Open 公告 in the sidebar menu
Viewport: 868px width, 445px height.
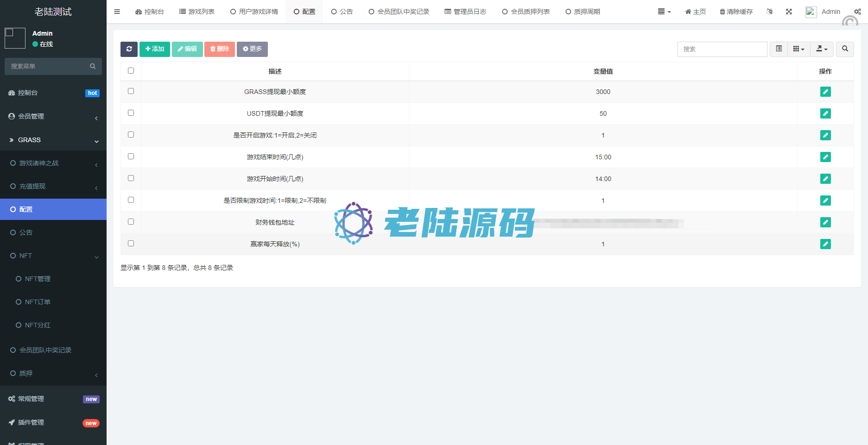(x=26, y=232)
